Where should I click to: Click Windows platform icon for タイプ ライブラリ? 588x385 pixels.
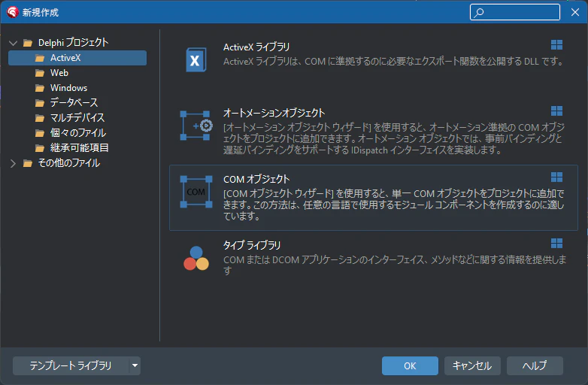click(556, 244)
